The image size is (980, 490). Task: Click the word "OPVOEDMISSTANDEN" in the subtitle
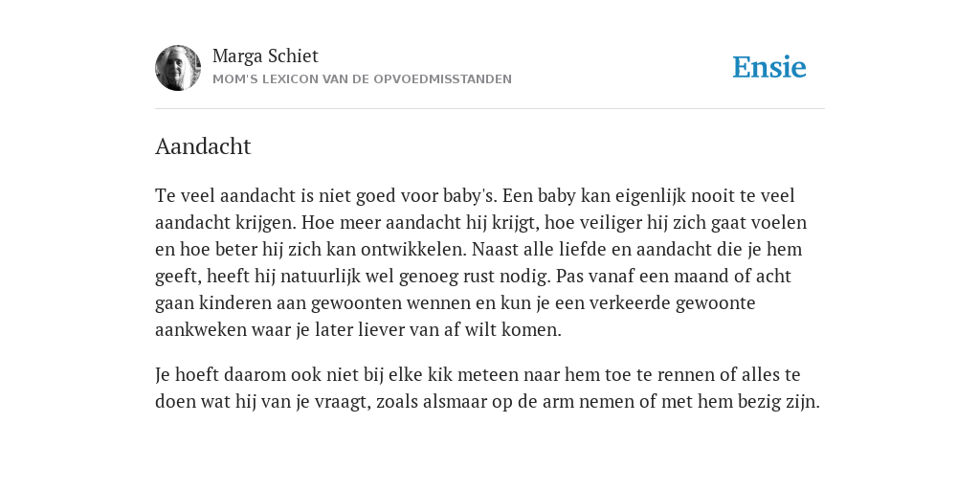coord(442,79)
